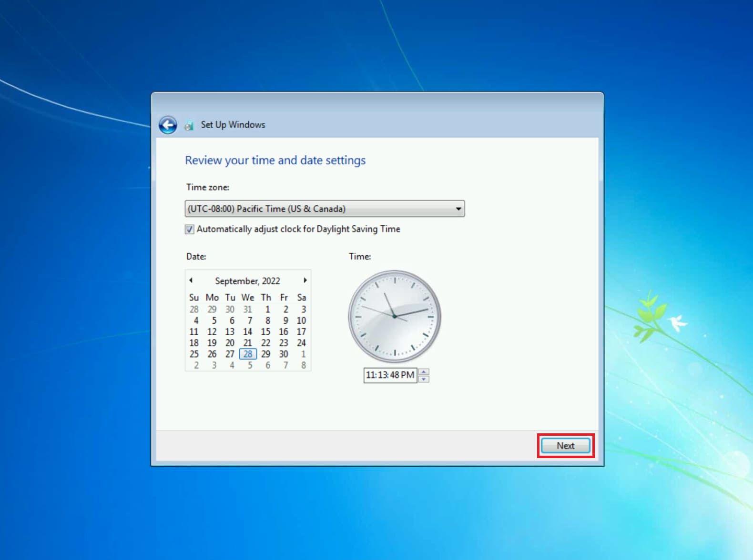Select September 20 in the calendar

point(230,343)
